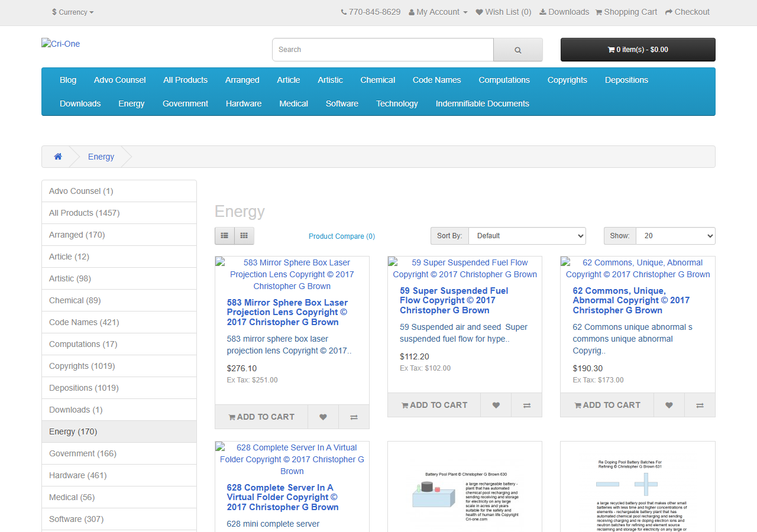Select Software (307) in sidebar
This screenshot has height=532, width=757.
[x=119, y=519]
